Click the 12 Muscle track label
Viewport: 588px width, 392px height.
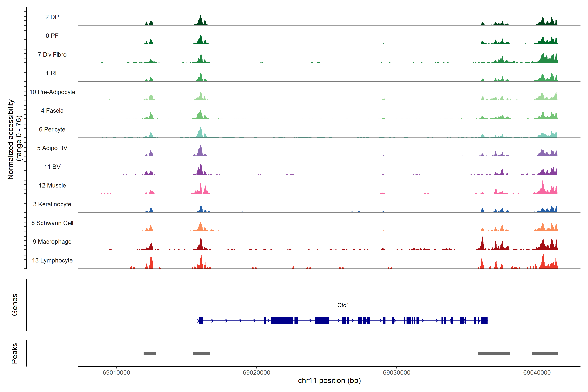pyautogui.click(x=52, y=186)
